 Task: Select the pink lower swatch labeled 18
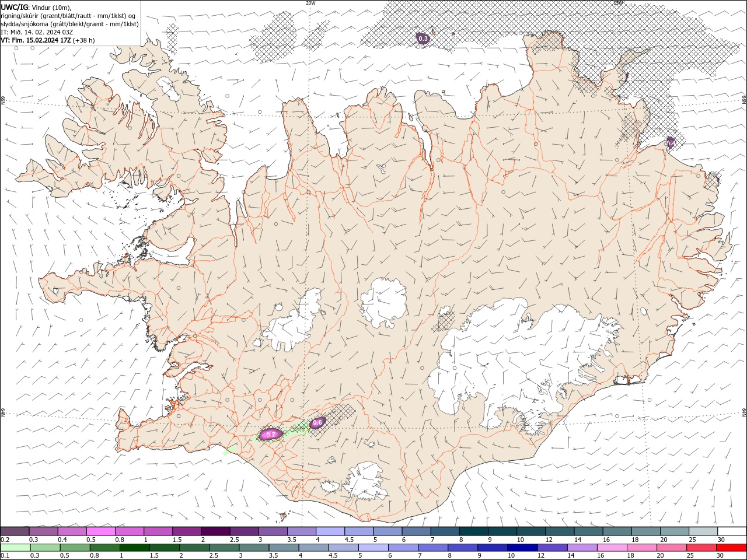tap(642, 548)
